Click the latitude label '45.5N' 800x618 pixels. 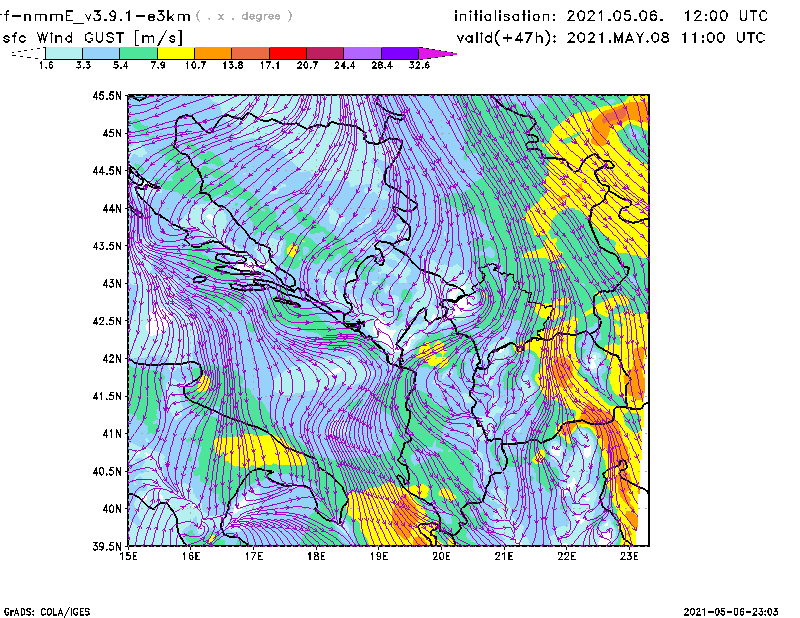(107, 95)
